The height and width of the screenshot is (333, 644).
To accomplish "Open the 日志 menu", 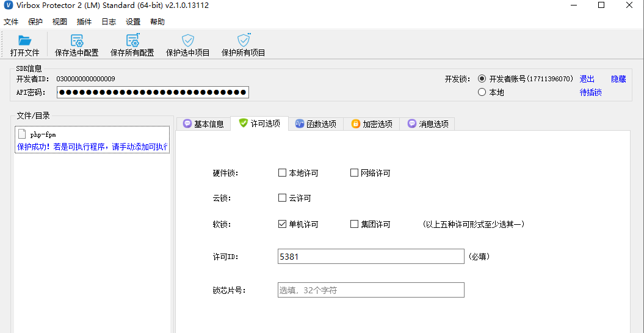I will click(109, 22).
